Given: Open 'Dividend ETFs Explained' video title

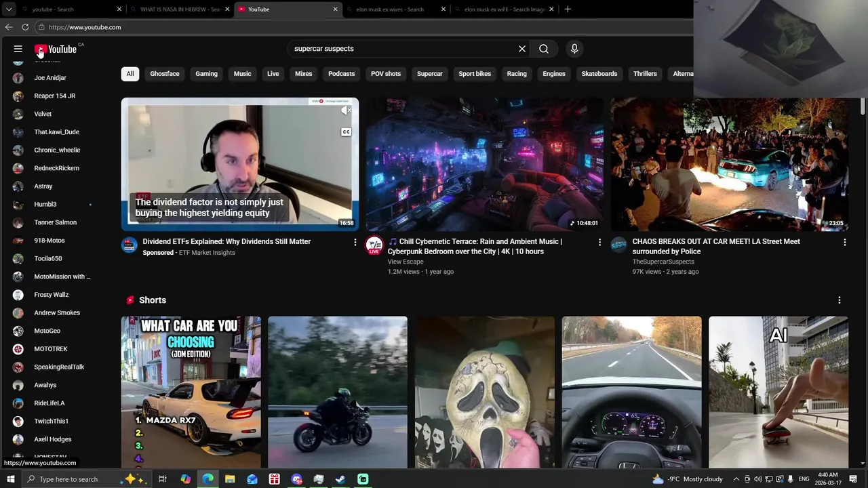Looking at the screenshot, I should tap(226, 241).
